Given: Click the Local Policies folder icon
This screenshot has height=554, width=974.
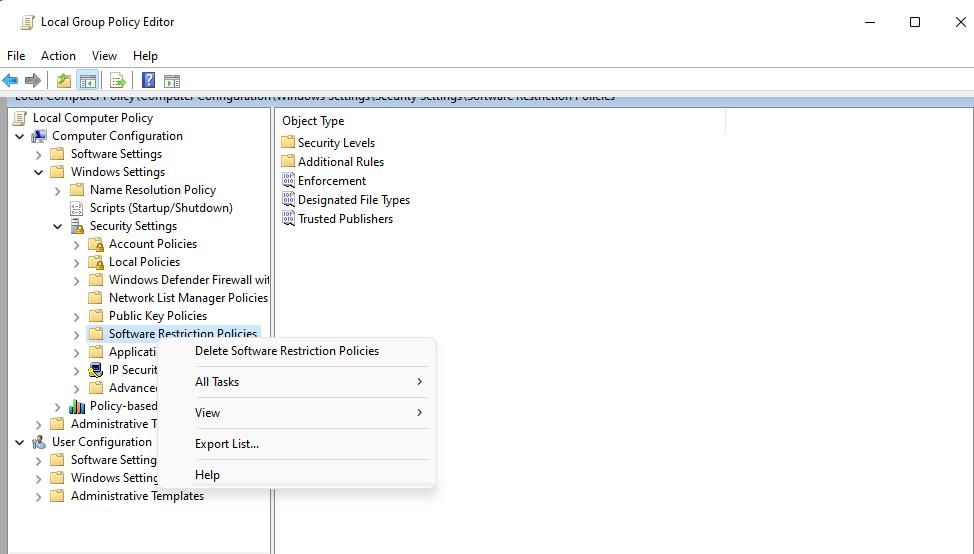Looking at the screenshot, I should pos(96,262).
